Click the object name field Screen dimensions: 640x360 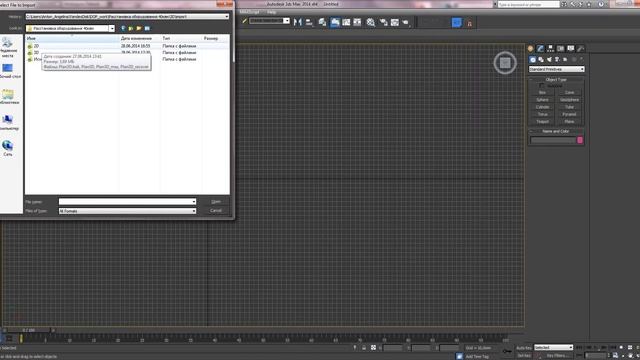(553, 140)
